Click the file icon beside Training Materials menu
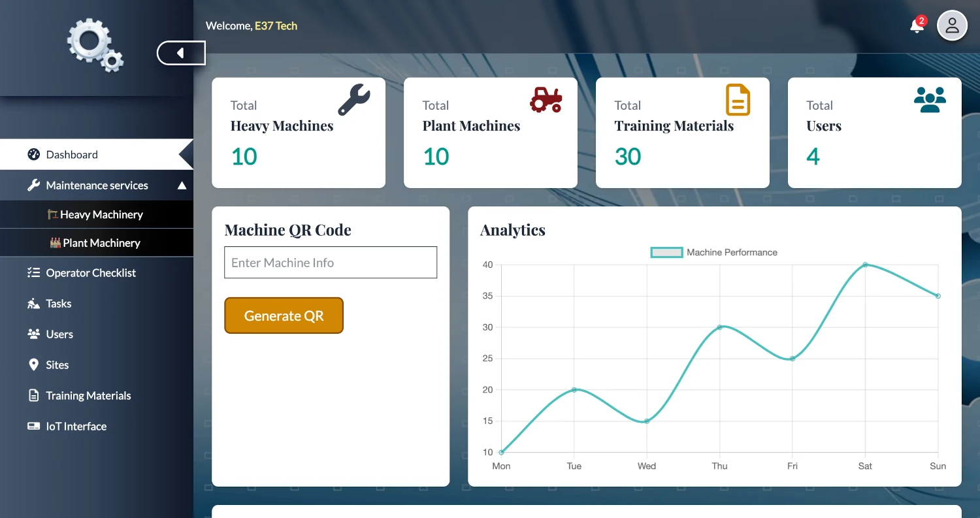The height and width of the screenshot is (518, 980). pyautogui.click(x=33, y=395)
